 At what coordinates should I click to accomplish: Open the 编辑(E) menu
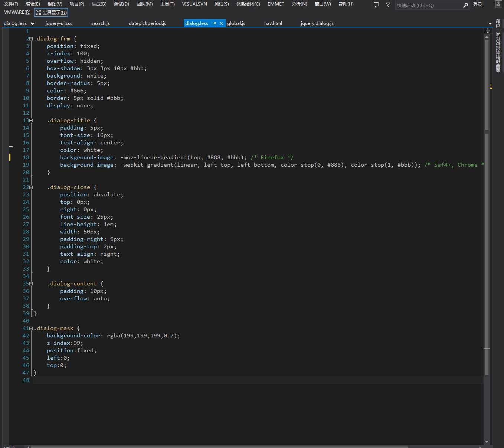click(x=33, y=4)
